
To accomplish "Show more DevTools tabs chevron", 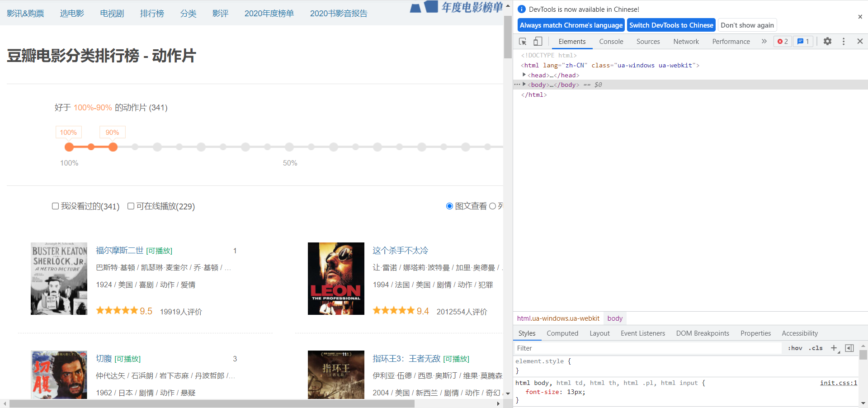I will (764, 41).
